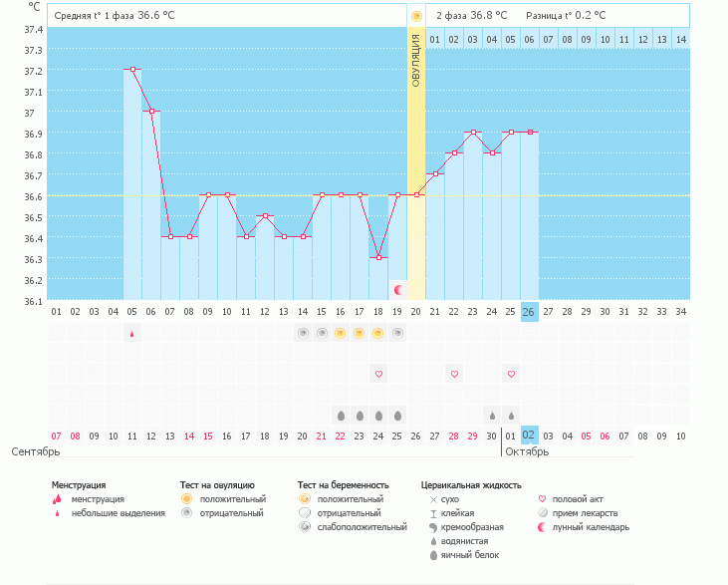This screenshot has height=585, width=728.
Task: Click legend icon next to 'менструация'
Action: tap(57, 499)
